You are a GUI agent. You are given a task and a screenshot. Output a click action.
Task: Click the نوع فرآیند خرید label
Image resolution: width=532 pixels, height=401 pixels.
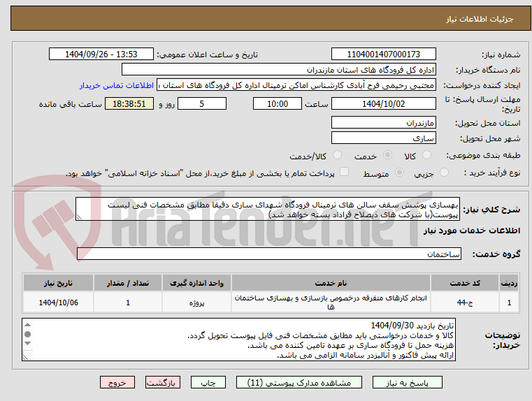pyautogui.click(x=492, y=173)
